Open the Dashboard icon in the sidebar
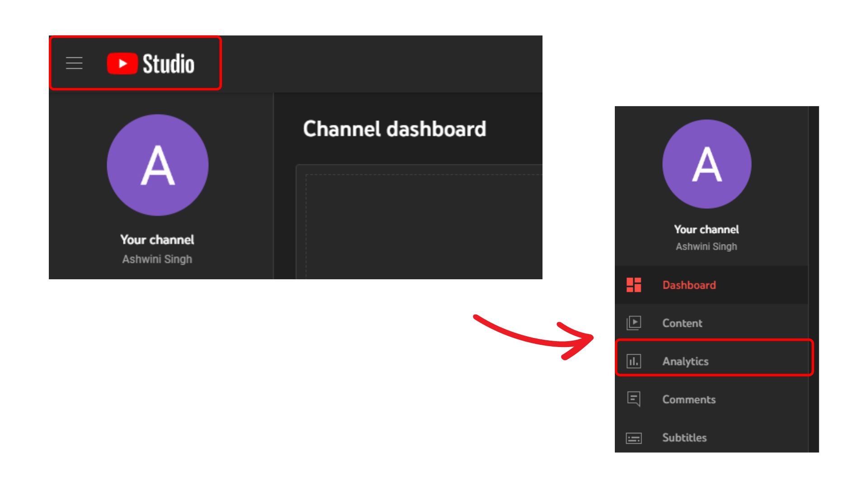868x488 pixels. tap(633, 285)
